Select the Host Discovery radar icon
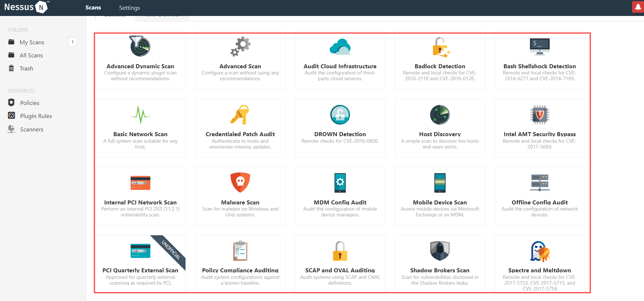This screenshot has width=644, height=301. click(x=440, y=115)
